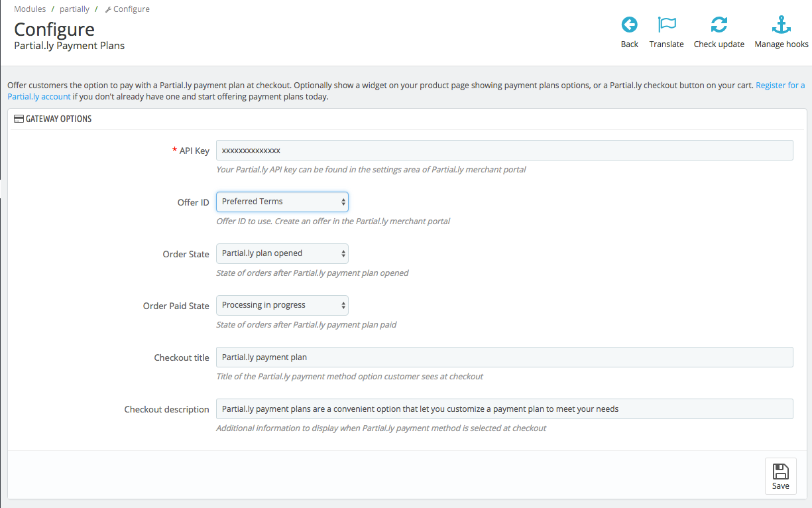Viewport: 812px width, 508px height.
Task: Edit the Checkout description field
Action: click(504, 409)
